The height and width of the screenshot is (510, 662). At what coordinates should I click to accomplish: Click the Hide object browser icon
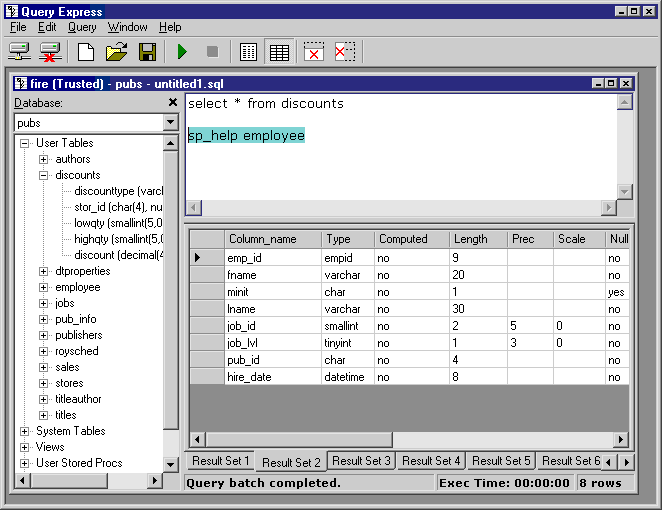click(x=345, y=52)
